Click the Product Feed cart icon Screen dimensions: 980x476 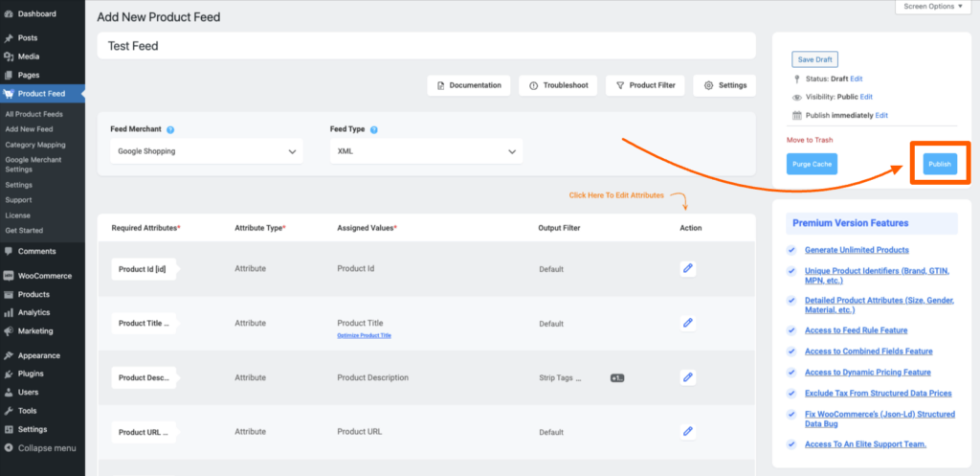tap(9, 94)
